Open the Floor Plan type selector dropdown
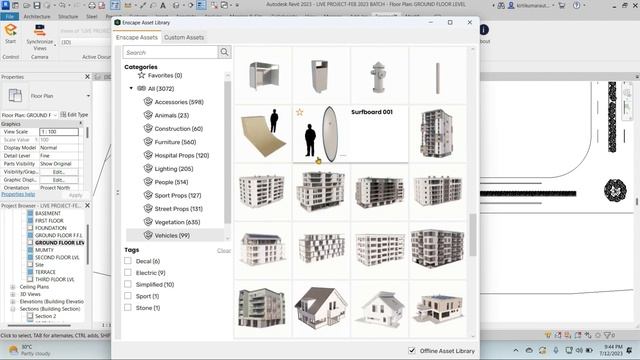Viewport: 640px width, 360px height. click(88, 96)
